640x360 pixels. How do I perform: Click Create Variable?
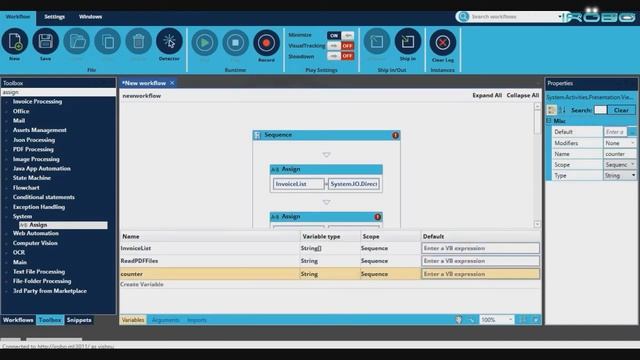click(x=142, y=284)
